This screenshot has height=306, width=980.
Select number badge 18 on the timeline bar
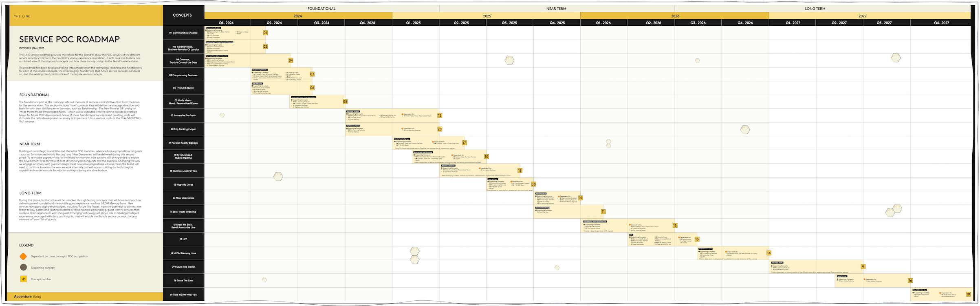(520, 171)
